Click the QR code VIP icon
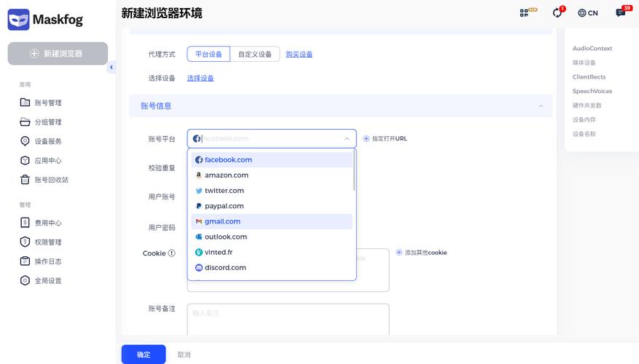The image size is (639, 364). 528,12
